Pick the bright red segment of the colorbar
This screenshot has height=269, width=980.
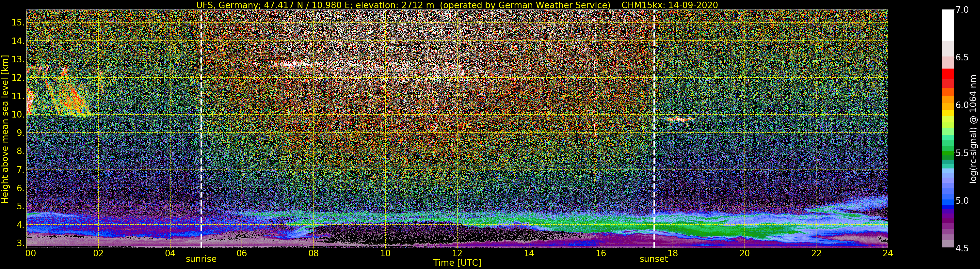948,74
